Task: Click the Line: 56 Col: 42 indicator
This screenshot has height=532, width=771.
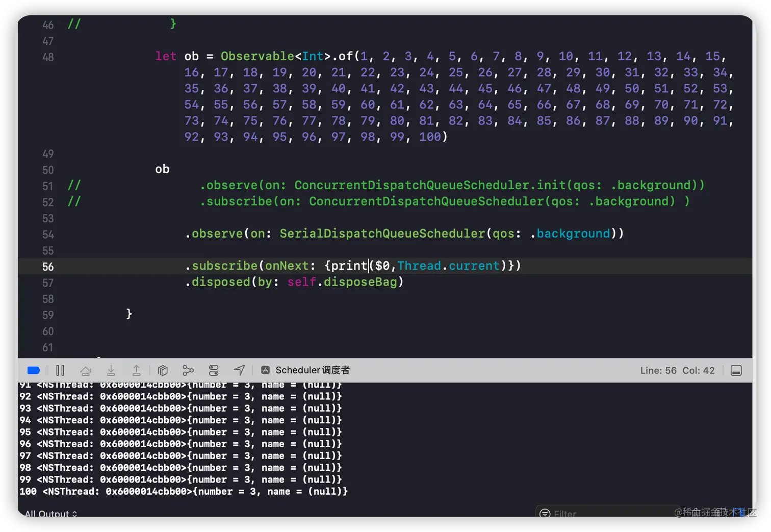Action: (x=677, y=370)
